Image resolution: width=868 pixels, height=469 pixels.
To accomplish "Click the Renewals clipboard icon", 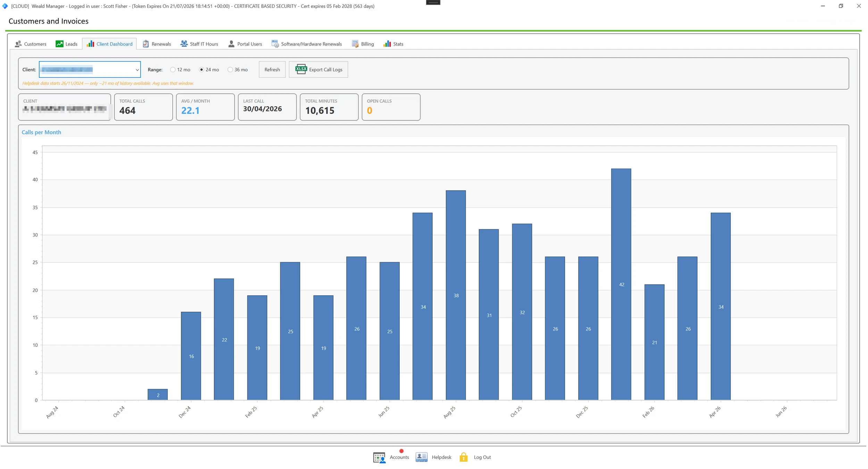I will (x=146, y=44).
